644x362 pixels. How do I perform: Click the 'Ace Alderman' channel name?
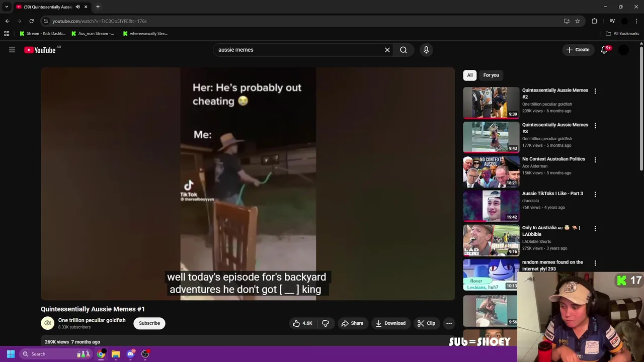tap(535, 166)
